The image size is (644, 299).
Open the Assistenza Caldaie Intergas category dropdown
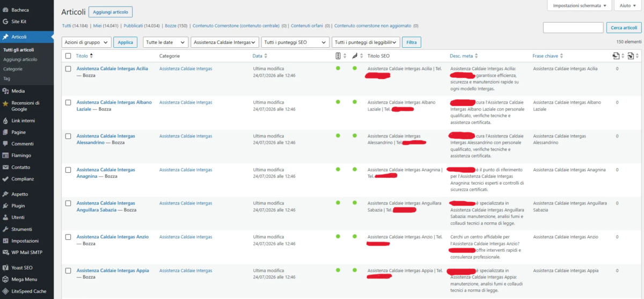click(x=225, y=42)
